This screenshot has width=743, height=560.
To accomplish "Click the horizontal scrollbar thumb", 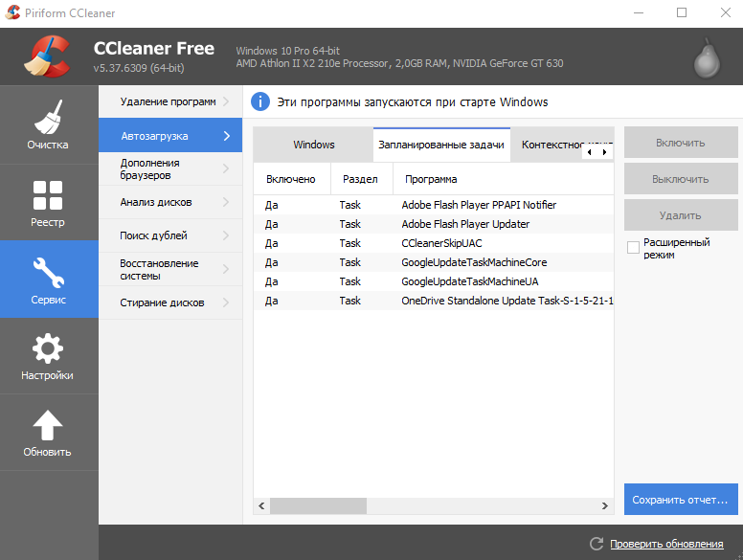I will 318,506.
